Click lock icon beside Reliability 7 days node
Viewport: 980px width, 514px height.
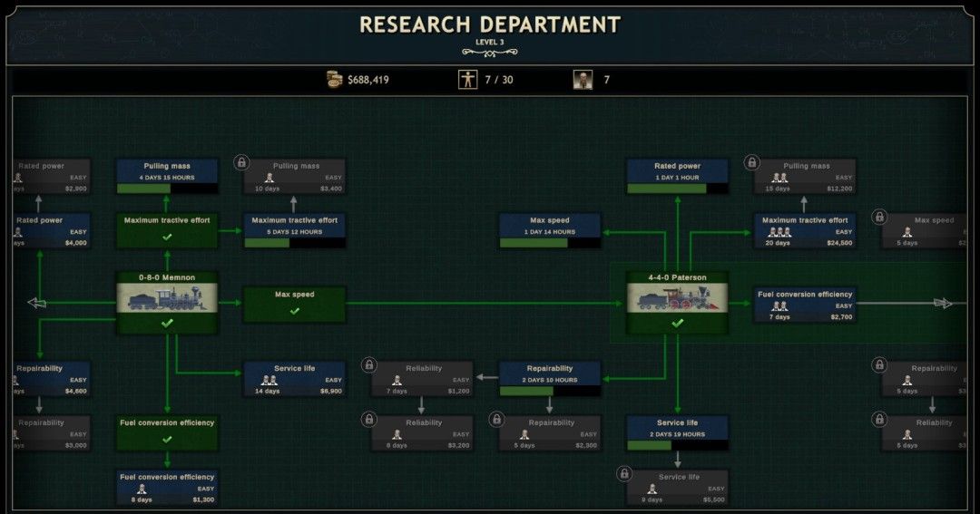(369, 365)
